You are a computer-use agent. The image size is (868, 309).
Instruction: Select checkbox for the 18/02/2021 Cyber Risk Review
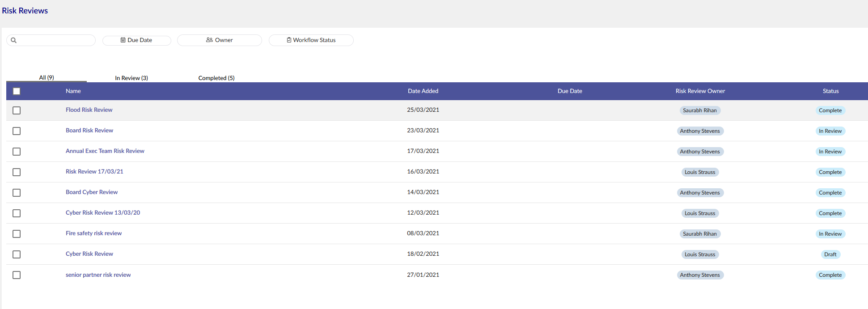click(x=17, y=254)
